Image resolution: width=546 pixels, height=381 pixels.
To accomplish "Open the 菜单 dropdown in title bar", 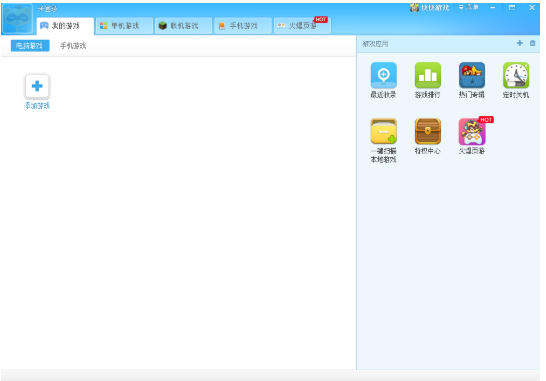I will pos(469,7).
